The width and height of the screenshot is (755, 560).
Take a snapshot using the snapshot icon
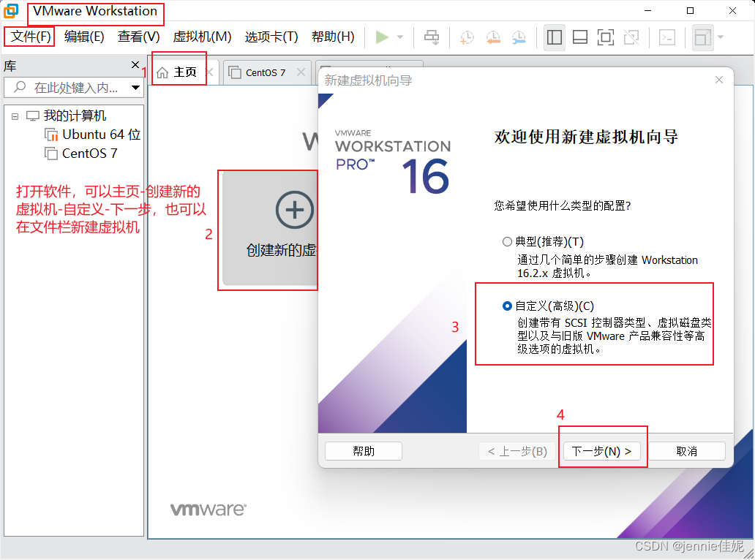click(462, 37)
